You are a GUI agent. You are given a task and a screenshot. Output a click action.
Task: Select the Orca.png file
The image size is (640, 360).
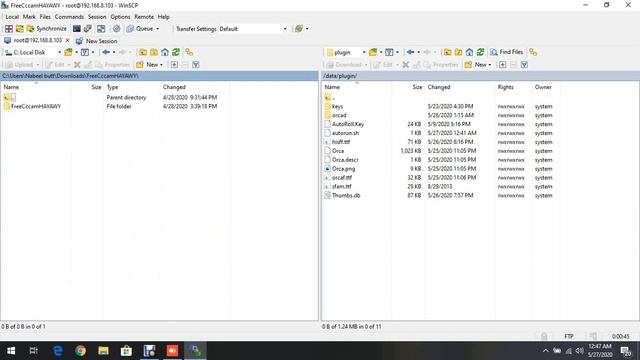click(x=343, y=169)
